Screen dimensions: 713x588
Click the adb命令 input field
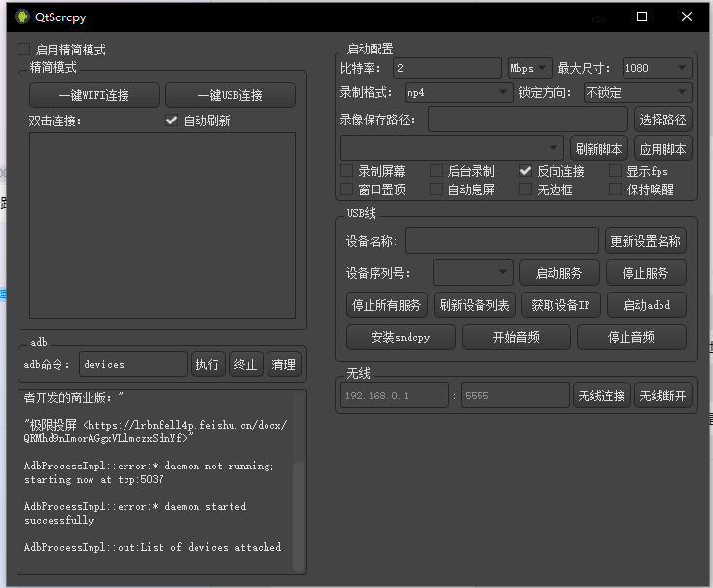(132, 364)
